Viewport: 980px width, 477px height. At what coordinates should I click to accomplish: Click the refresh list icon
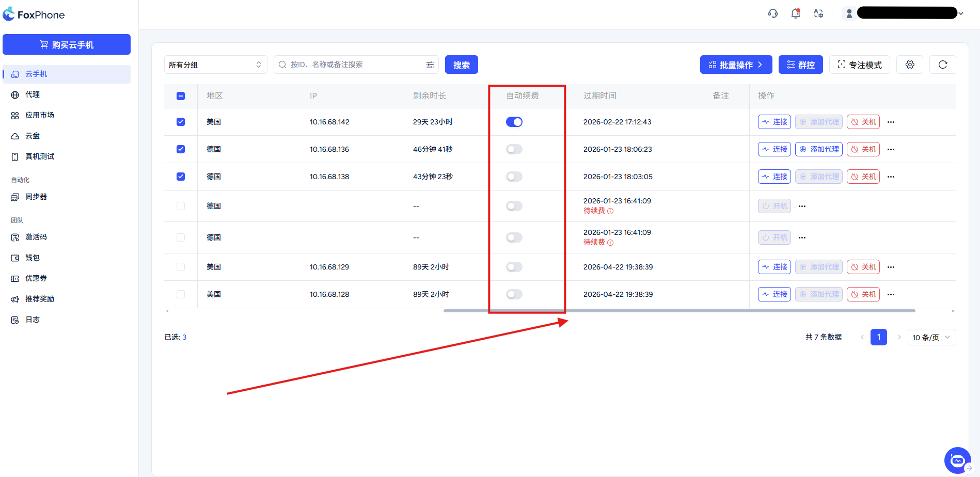942,65
